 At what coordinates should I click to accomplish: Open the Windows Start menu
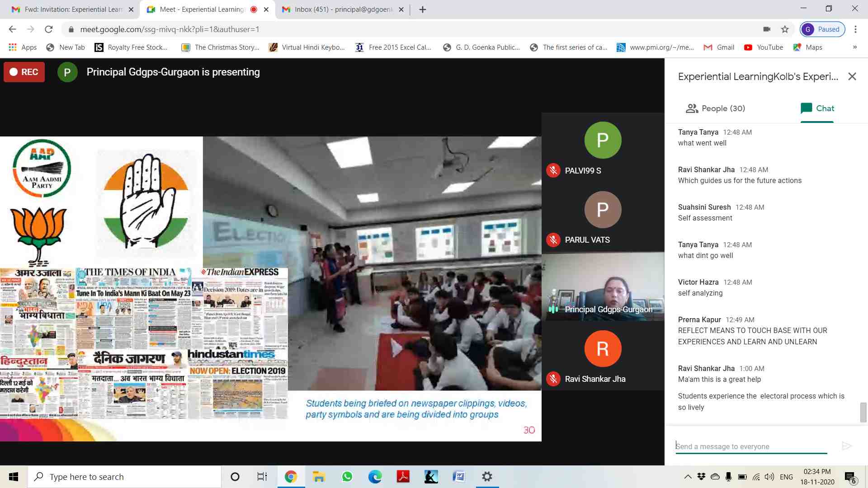coord(14,477)
